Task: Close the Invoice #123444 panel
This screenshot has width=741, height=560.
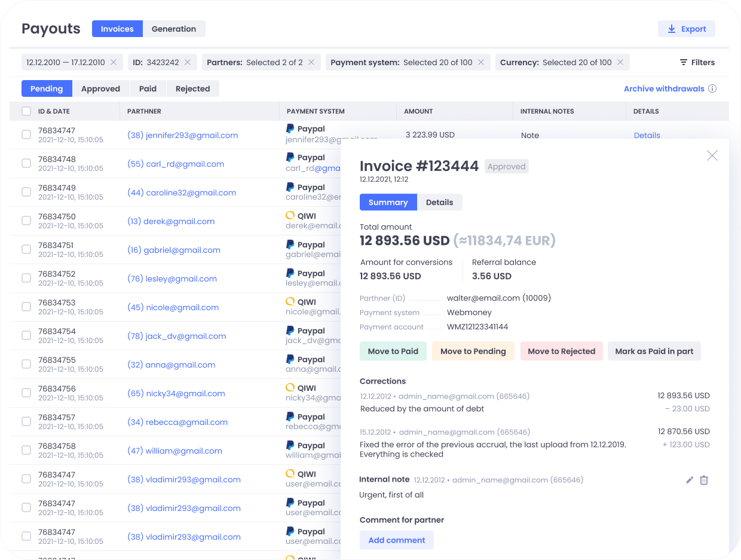Action: pos(712,155)
